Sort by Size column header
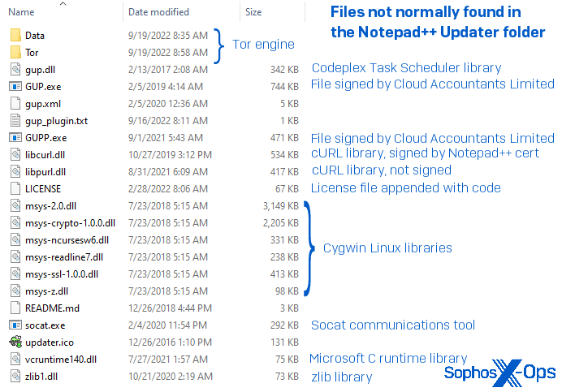Viewport: 562px width, 392px height. [x=253, y=12]
